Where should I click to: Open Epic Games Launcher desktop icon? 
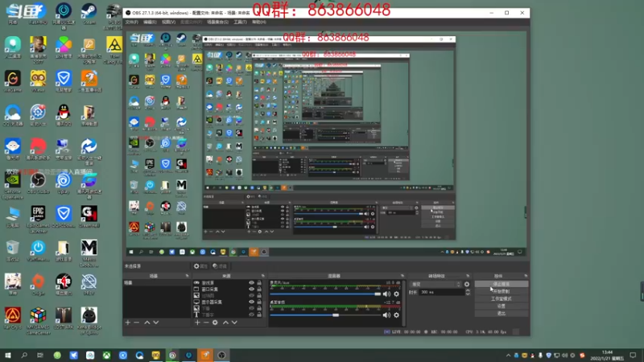pyautogui.click(x=38, y=219)
